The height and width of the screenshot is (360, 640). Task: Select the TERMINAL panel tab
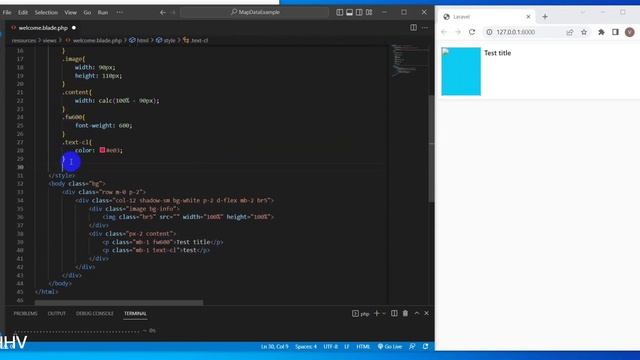click(135, 313)
